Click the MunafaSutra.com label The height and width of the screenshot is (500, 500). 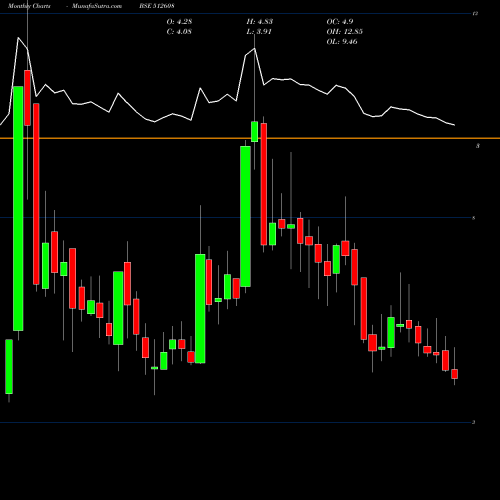click(97, 6)
